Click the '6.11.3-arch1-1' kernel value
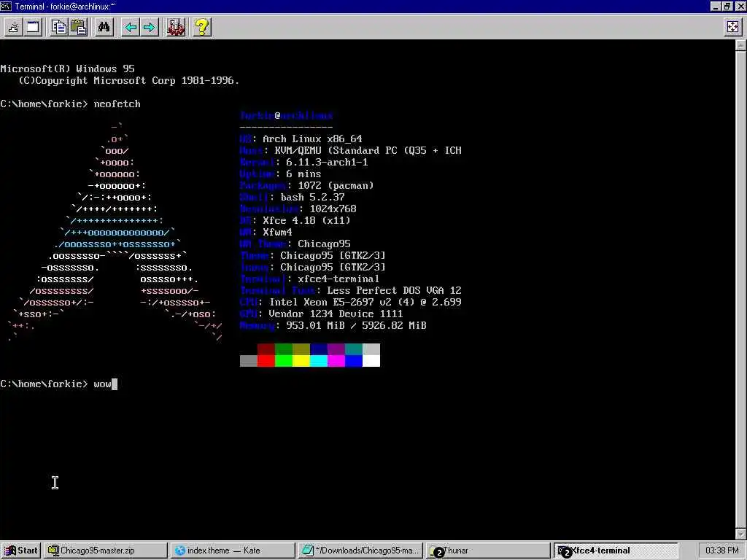 (327, 162)
